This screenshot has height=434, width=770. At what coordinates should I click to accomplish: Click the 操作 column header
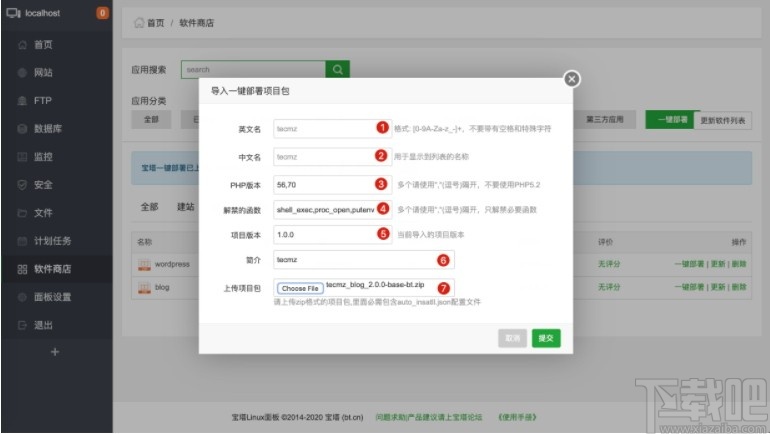point(739,242)
